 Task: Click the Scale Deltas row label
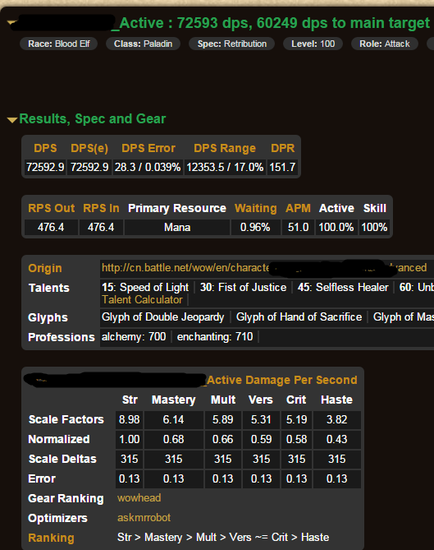62,459
